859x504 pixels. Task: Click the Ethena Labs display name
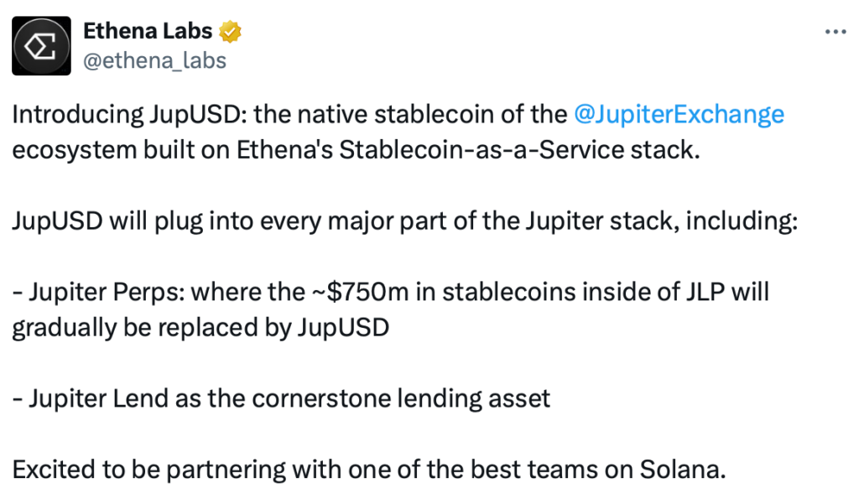(147, 33)
